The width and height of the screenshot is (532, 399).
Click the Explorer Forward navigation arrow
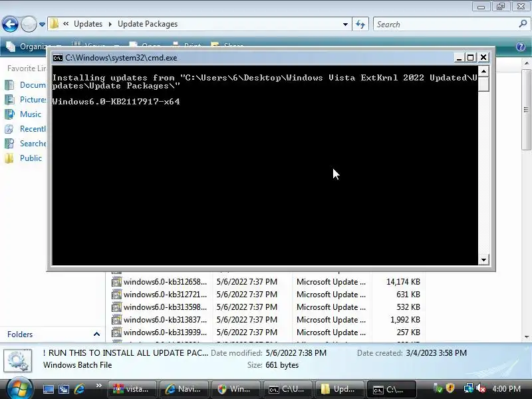[29, 25]
